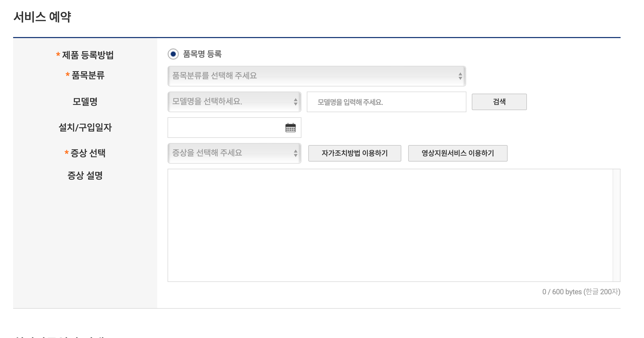The image size is (644, 338).
Task: Click the 0 / 600 bytes counter text
Action: click(x=581, y=292)
